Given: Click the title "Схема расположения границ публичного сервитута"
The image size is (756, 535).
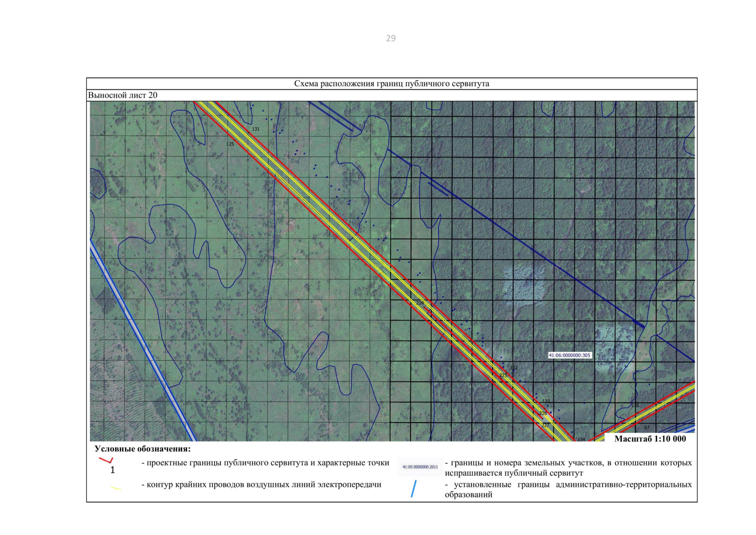Looking at the screenshot, I should coord(392,84).
